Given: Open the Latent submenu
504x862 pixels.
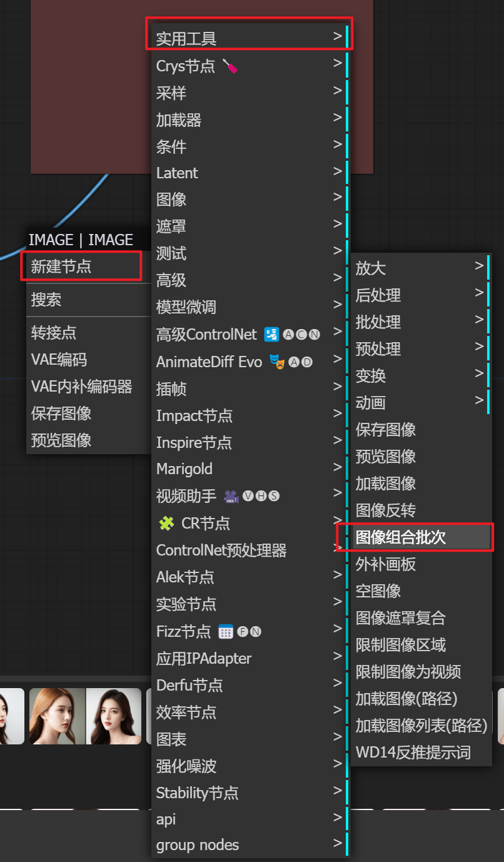Looking at the screenshot, I should coord(250,173).
